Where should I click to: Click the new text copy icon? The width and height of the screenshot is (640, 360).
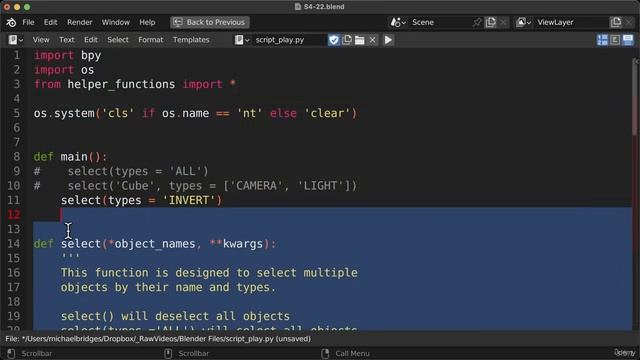[x=347, y=40]
